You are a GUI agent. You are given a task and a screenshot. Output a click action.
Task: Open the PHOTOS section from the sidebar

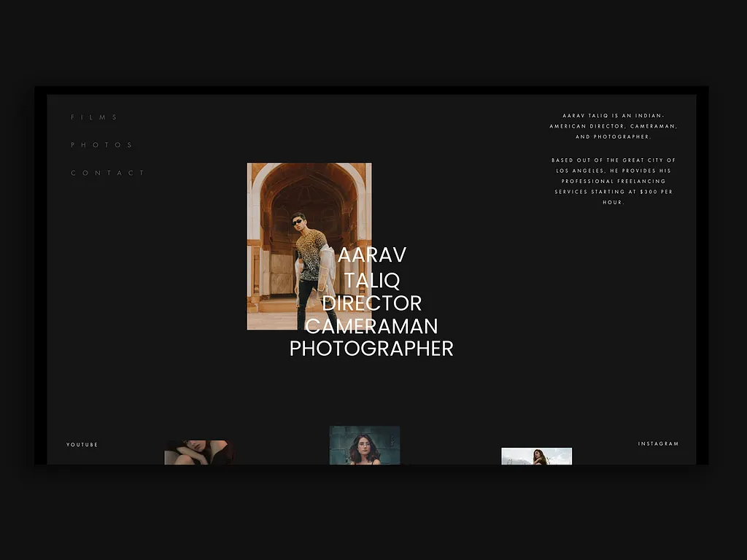tap(101, 144)
